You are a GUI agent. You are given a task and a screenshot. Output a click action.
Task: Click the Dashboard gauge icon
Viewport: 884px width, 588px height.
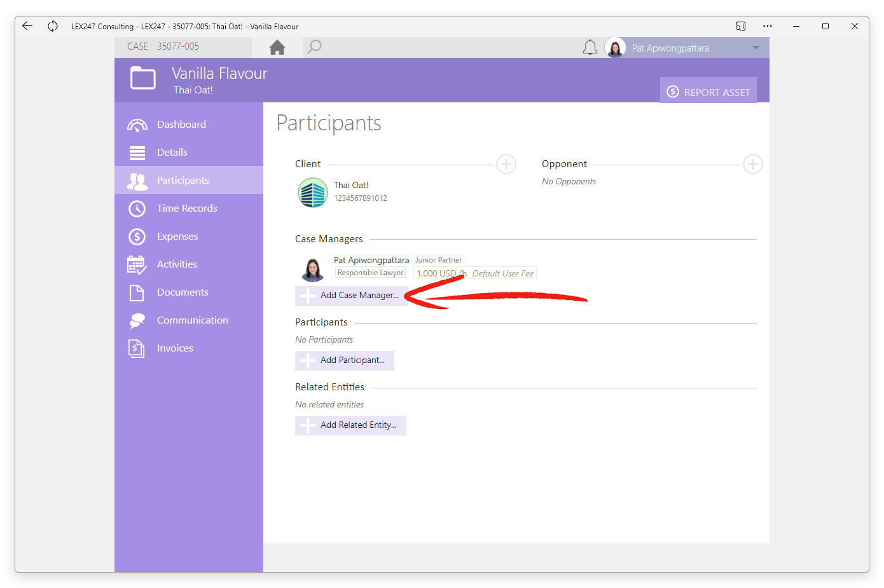pyautogui.click(x=137, y=125)
